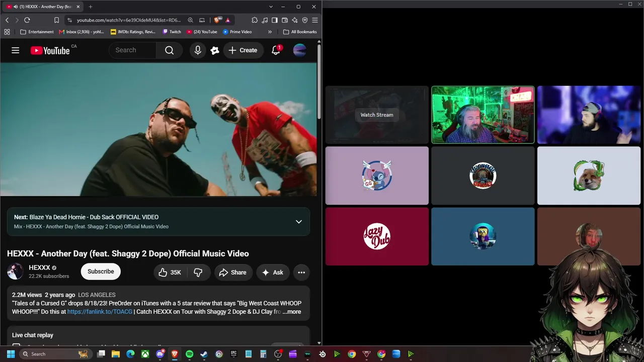The image size is (644, 362).
Task: Dislike the HEXXX video
Action: [198, 273]
